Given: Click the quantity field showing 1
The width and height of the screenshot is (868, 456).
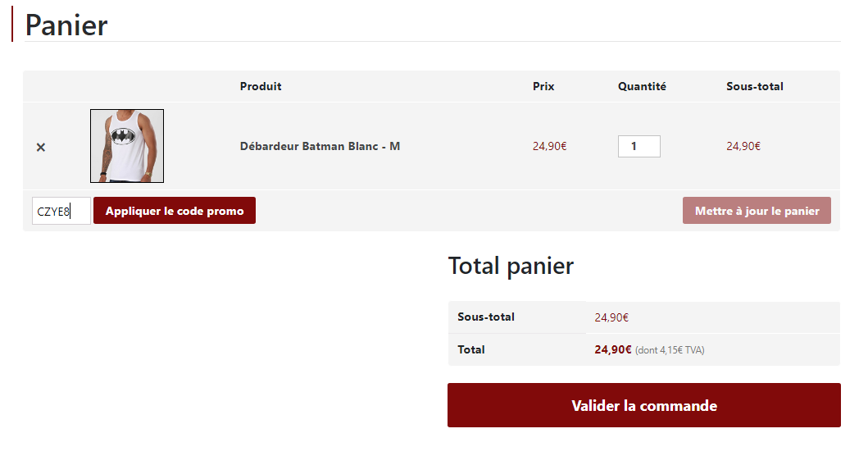Looking at the screenshot, I should (639, 147).
